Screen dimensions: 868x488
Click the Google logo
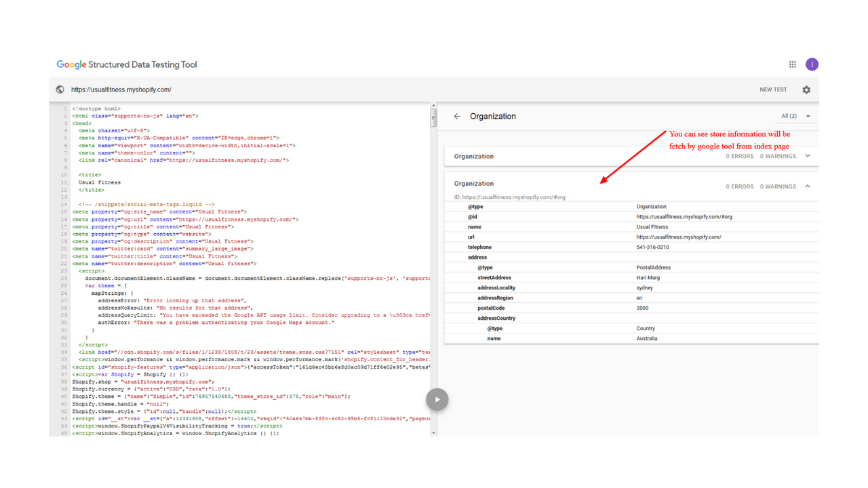(71, 64)
